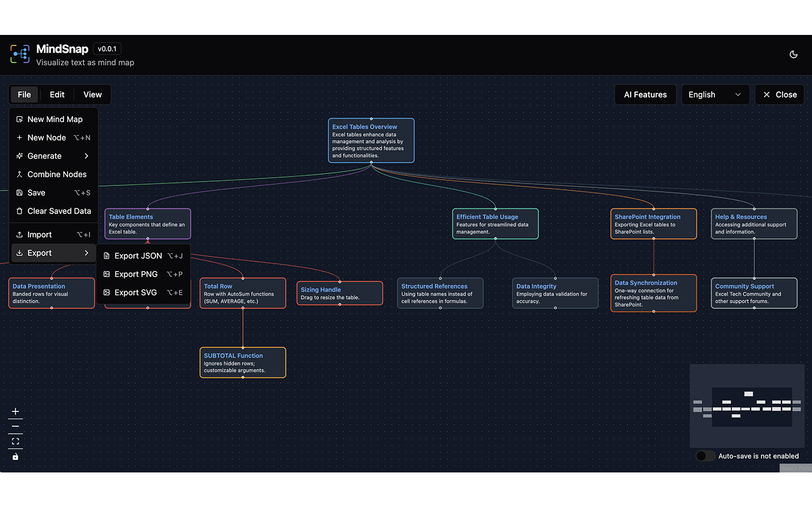The width and height of the screenshot is (812, 508).
Task: Fit the mind map to screen
Action: [x=15, y=441]
